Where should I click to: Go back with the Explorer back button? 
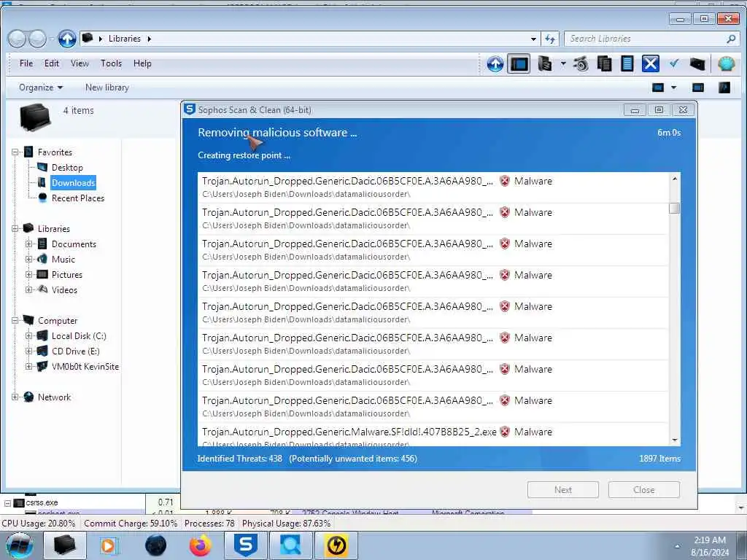[18, 39]
